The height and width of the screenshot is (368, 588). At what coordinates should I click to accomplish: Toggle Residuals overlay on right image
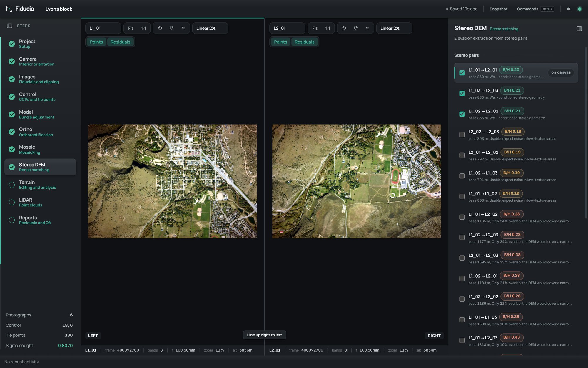point(304,42)
